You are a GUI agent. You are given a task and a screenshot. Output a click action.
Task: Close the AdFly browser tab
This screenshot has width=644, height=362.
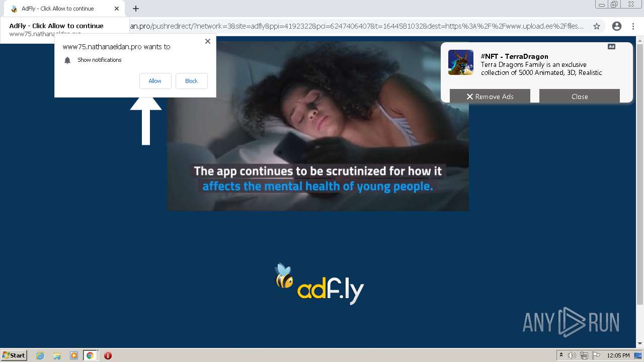117,9
